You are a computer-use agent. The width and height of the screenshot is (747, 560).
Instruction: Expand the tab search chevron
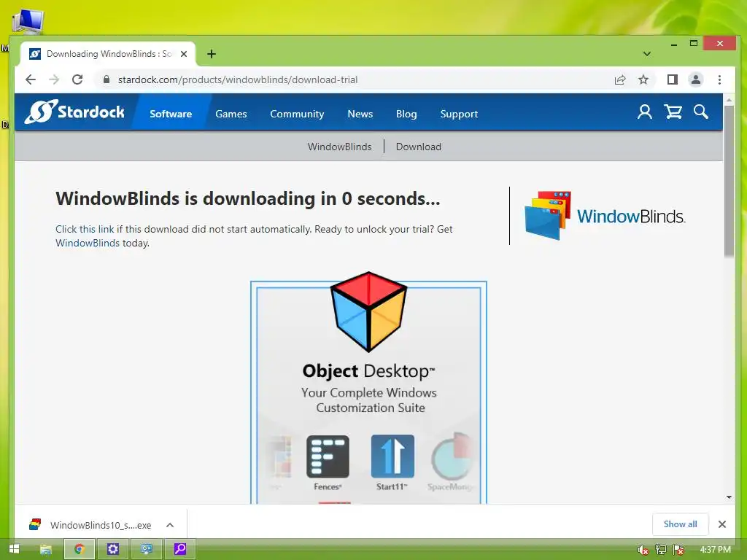pos(646,54)
